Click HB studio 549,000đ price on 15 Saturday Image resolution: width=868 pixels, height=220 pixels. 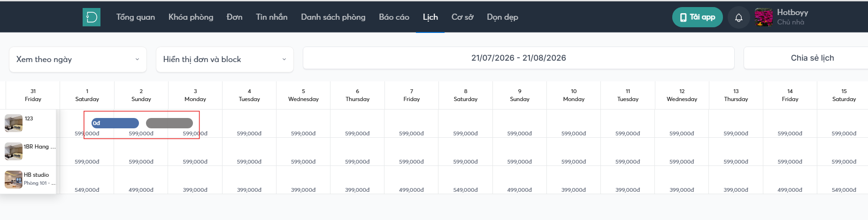tap(844, 190)
